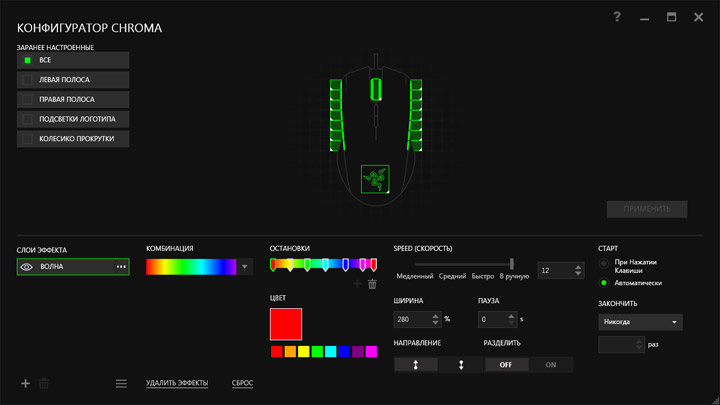
Task: Increase ШИРИНА value up arrow
Action: pyautogui.click(x=435, y=316)
